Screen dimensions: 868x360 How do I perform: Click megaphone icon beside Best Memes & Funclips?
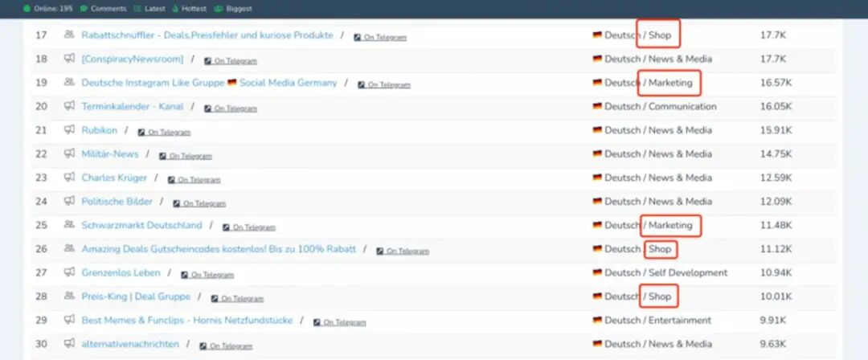[x=69, y=320]
